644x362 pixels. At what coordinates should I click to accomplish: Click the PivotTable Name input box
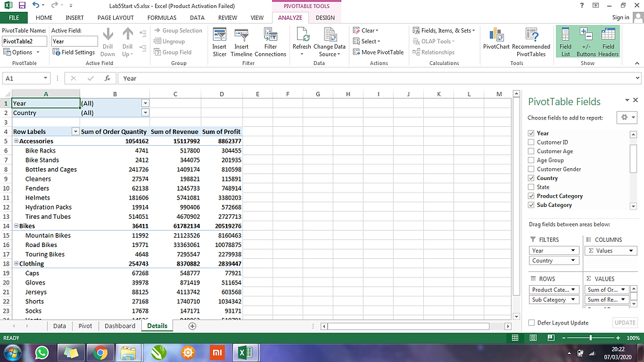24,41
